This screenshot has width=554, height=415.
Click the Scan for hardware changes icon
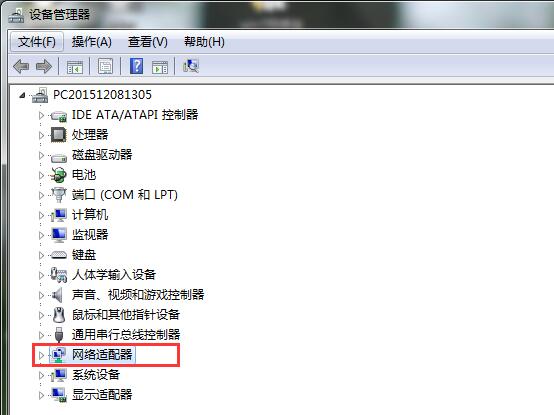191,66
